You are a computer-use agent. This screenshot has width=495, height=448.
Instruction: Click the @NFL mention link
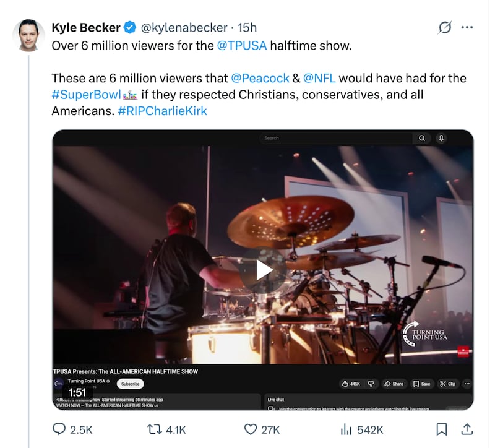point(319,78)
